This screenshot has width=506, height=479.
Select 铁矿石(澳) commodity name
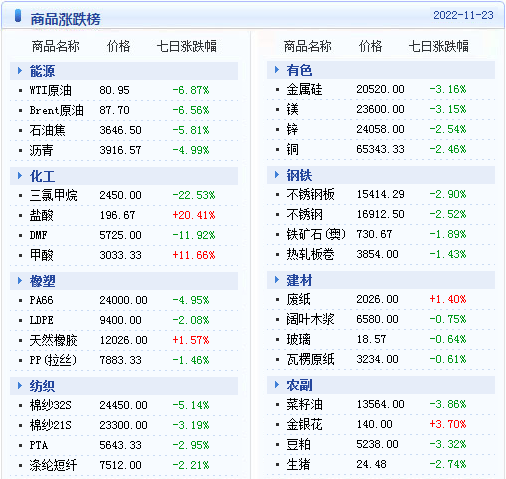point(316,234)
